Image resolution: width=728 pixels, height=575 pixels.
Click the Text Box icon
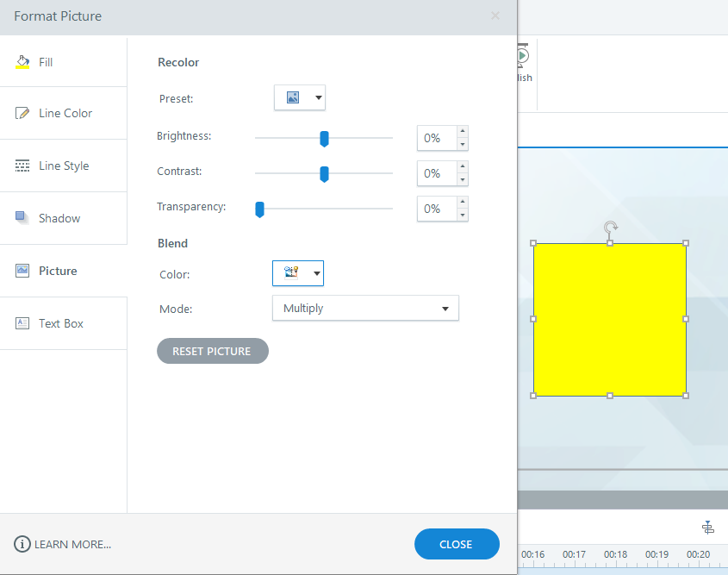pos(22,323)
